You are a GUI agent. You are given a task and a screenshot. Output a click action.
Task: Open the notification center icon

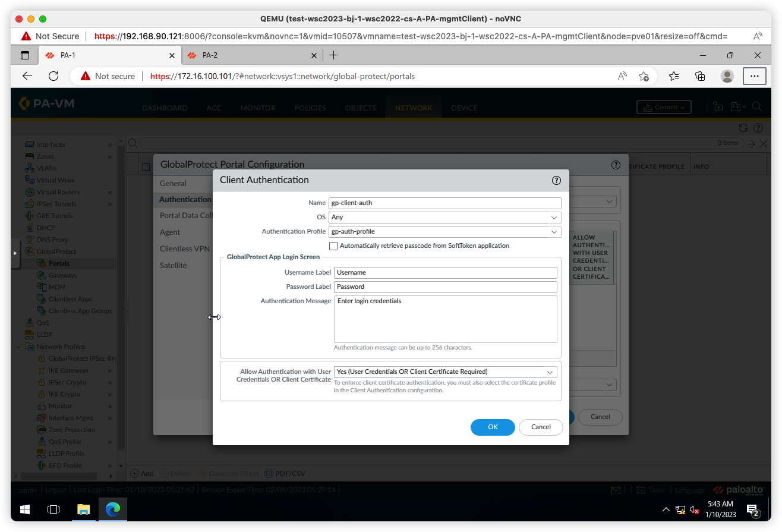(753, 510)
